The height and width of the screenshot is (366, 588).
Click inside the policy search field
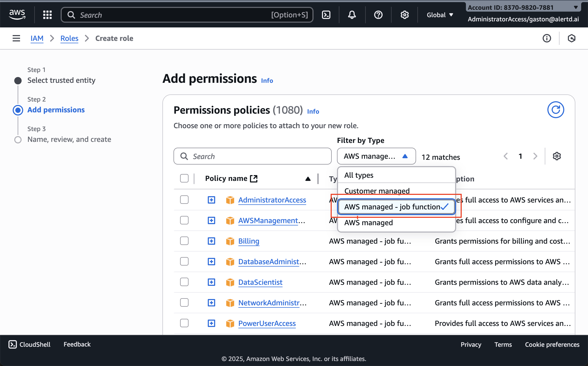click(252, 156)
